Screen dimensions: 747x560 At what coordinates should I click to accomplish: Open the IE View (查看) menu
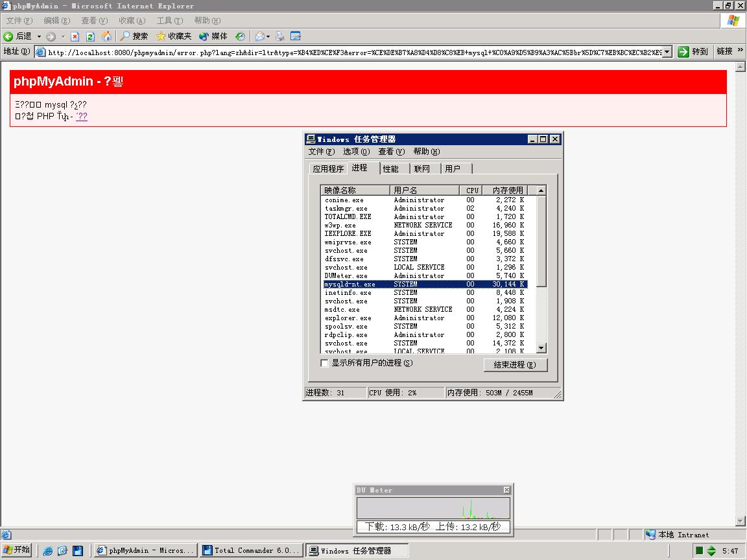[x=94, y=21]
